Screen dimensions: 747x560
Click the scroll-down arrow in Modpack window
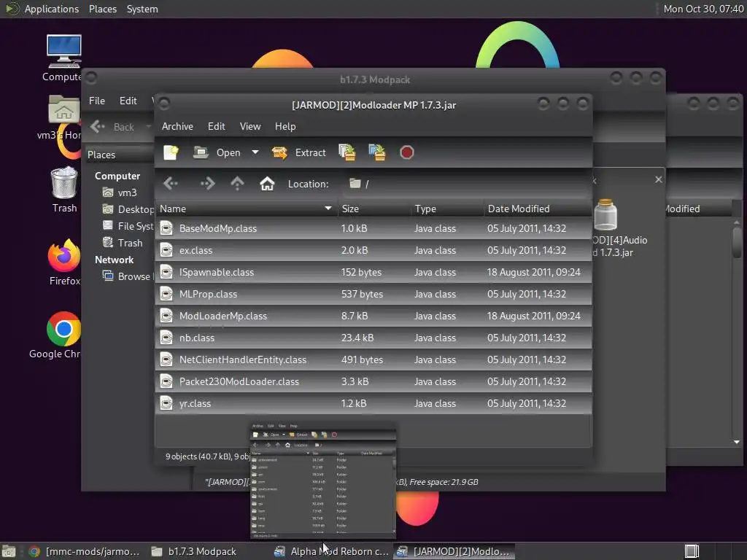[737, 442]
